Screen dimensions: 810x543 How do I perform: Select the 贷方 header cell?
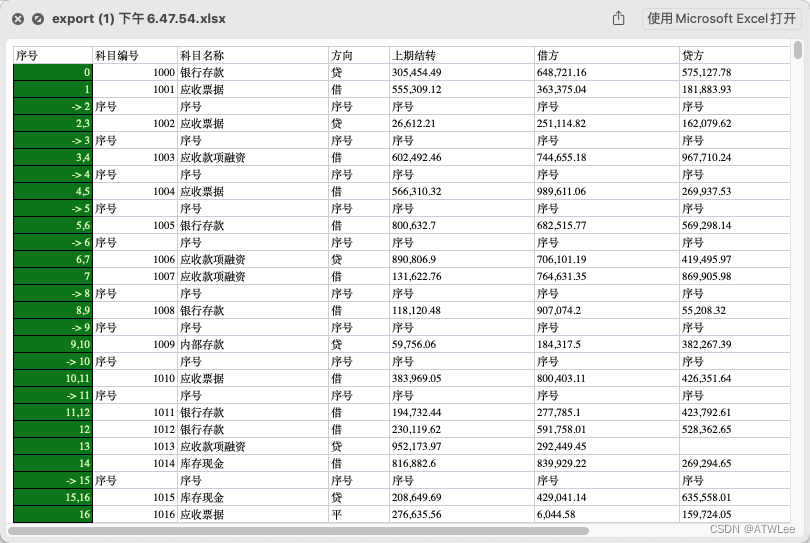(x=735, y=55)
